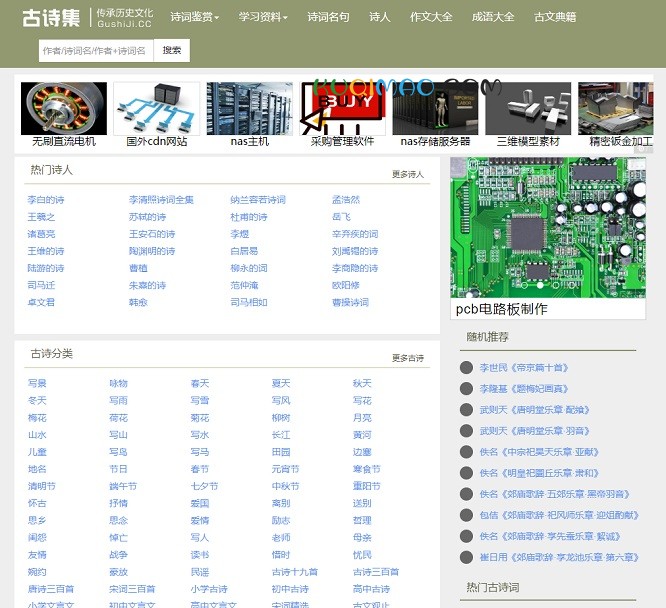Screen dimensions: 666x608
Task: Select the 咏物 poem category
Action: click(119, 383)
